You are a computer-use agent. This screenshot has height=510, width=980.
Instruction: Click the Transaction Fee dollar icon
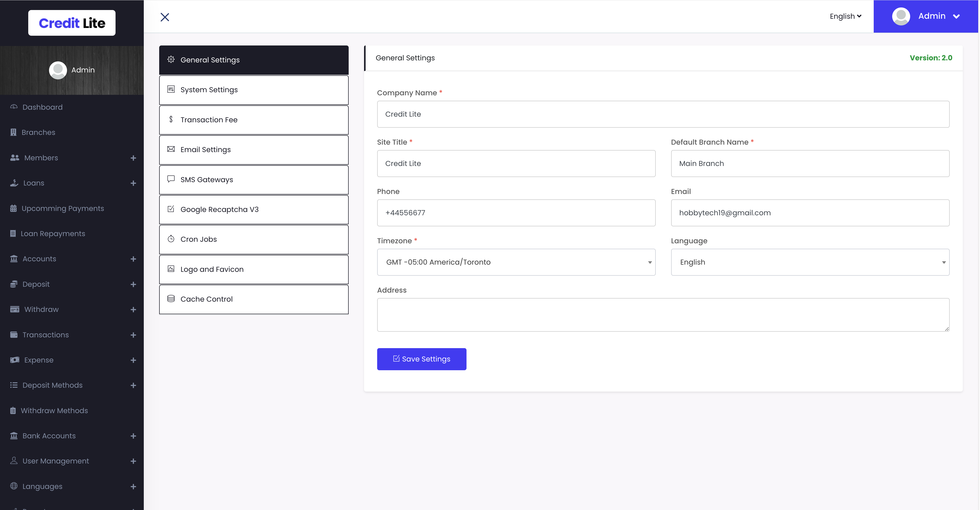pos(171,119)
